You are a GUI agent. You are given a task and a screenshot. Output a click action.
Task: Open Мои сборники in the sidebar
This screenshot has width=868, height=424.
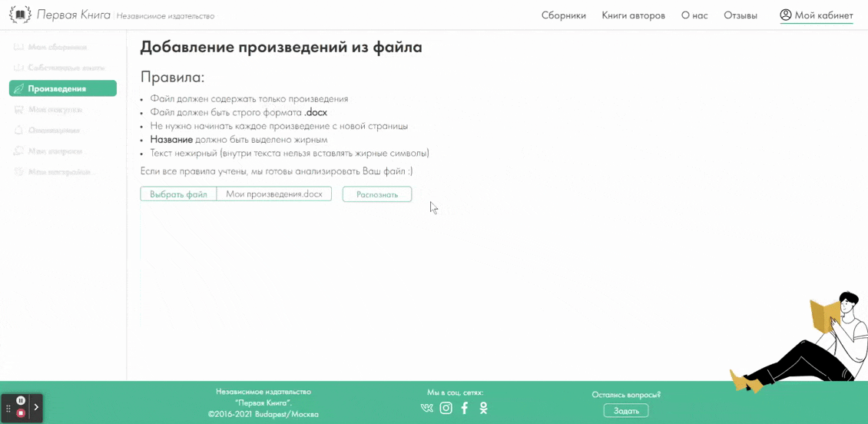[58, 48]
